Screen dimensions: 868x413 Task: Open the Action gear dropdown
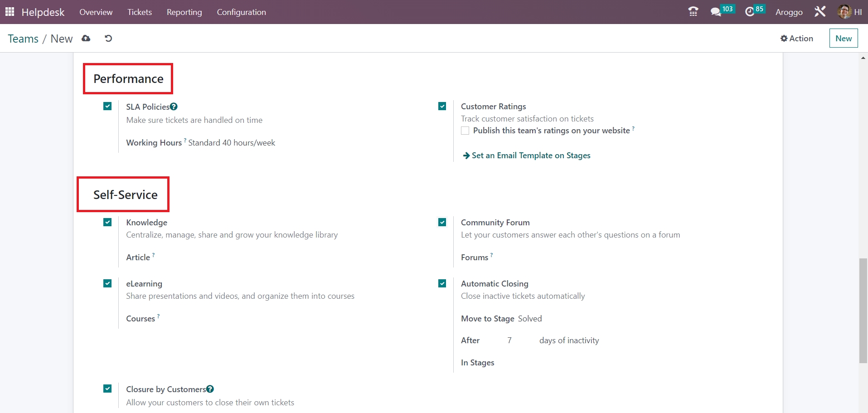(x=796, y=39)
